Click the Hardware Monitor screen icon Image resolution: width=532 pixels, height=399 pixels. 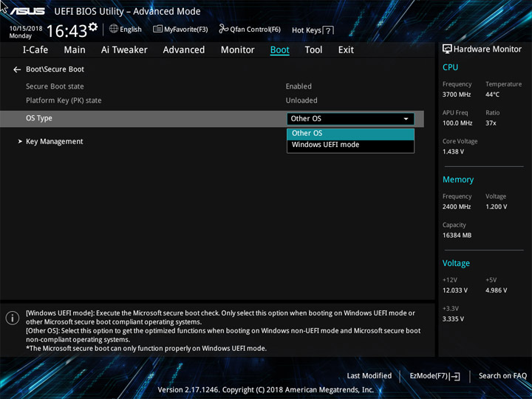tap(447, 49)
